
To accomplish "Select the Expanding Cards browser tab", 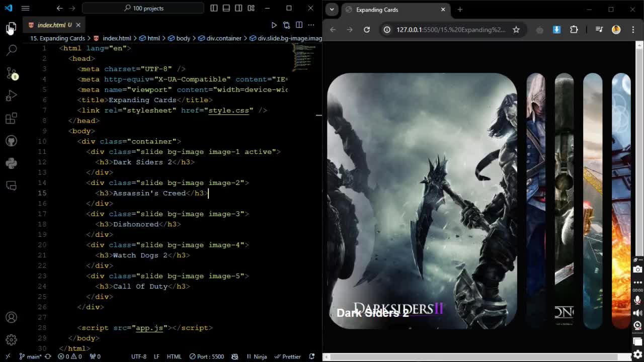I will 394,10.
